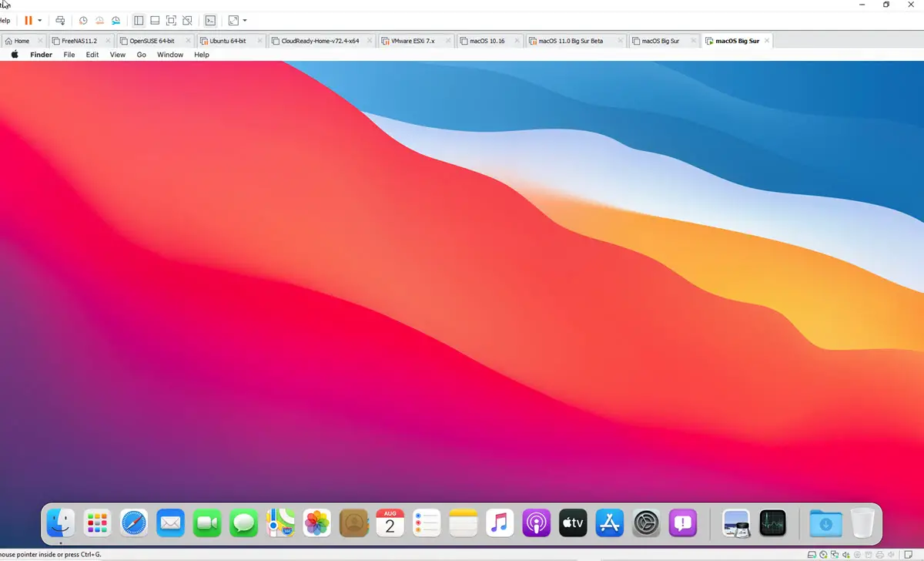Screen dimensions: 924x561
Task: Open the macOS Window menu
Action: tap(170, 55)
